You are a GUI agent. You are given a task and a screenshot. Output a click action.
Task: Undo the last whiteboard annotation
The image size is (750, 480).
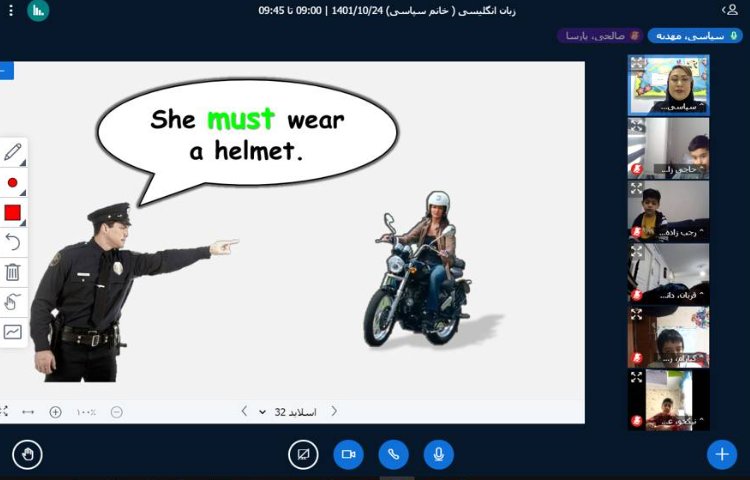pyautogui.click(x=13, y=242)
